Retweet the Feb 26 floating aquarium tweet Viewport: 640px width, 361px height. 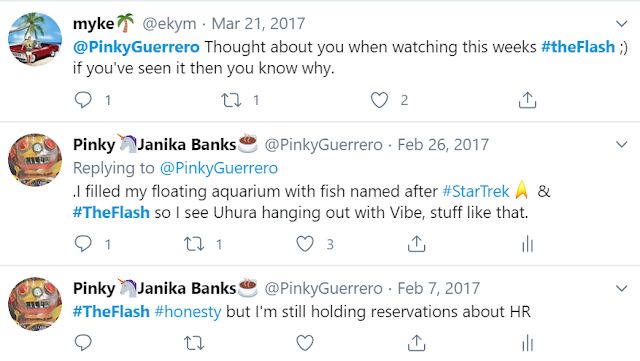(x=194, y=244)
